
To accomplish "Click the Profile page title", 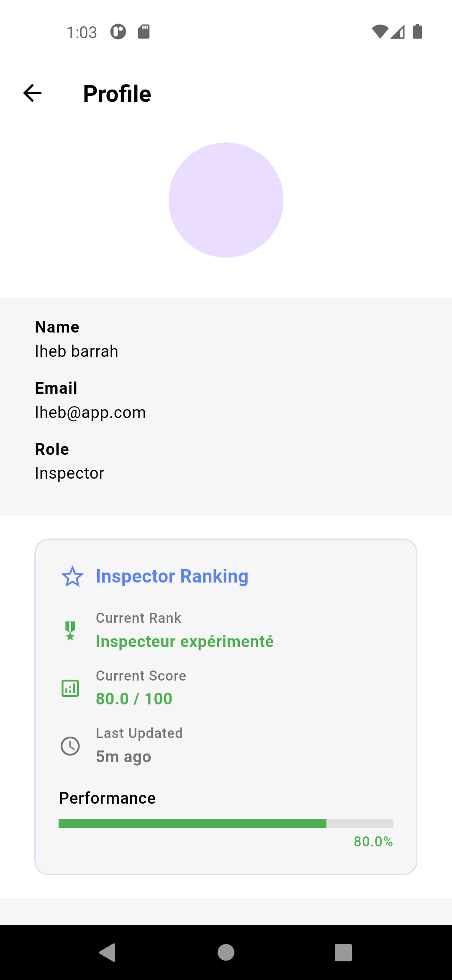I will [x=117, y=93].
